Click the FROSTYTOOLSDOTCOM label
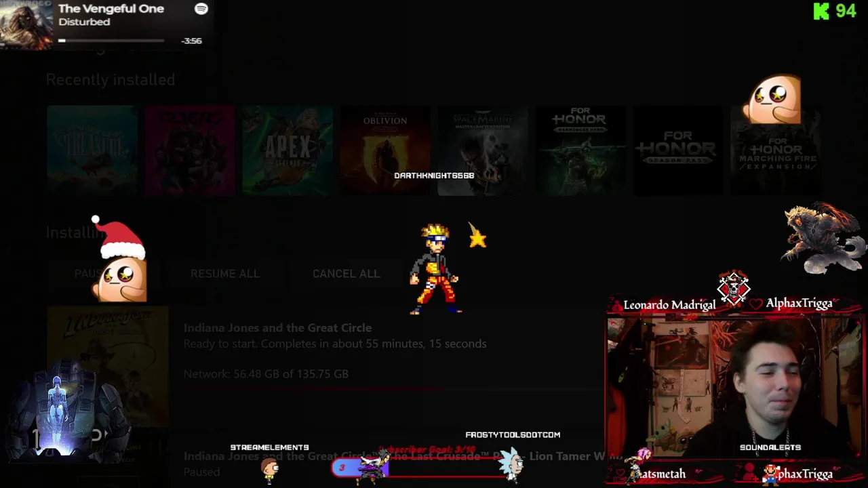This screenshot has height=488, width=868. 513,435
